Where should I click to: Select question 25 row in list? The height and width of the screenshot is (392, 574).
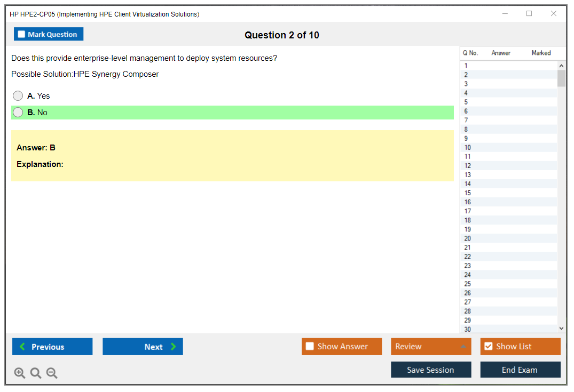tap(468, 284)
